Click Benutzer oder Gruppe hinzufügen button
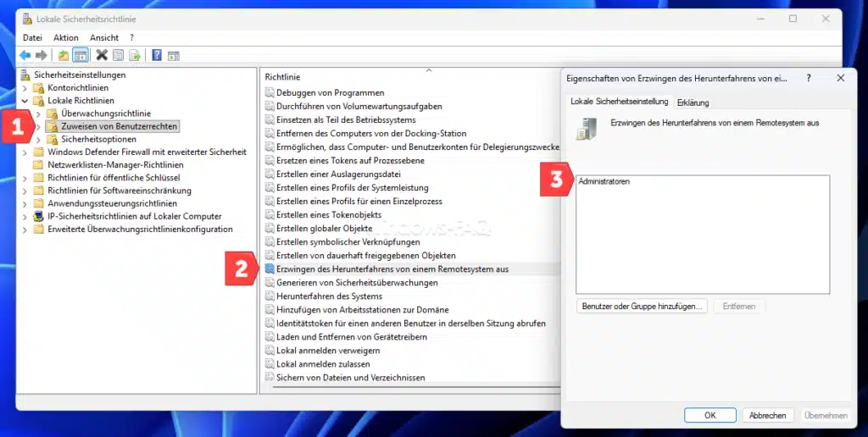 pyautogui.click(x=642, y=306)
